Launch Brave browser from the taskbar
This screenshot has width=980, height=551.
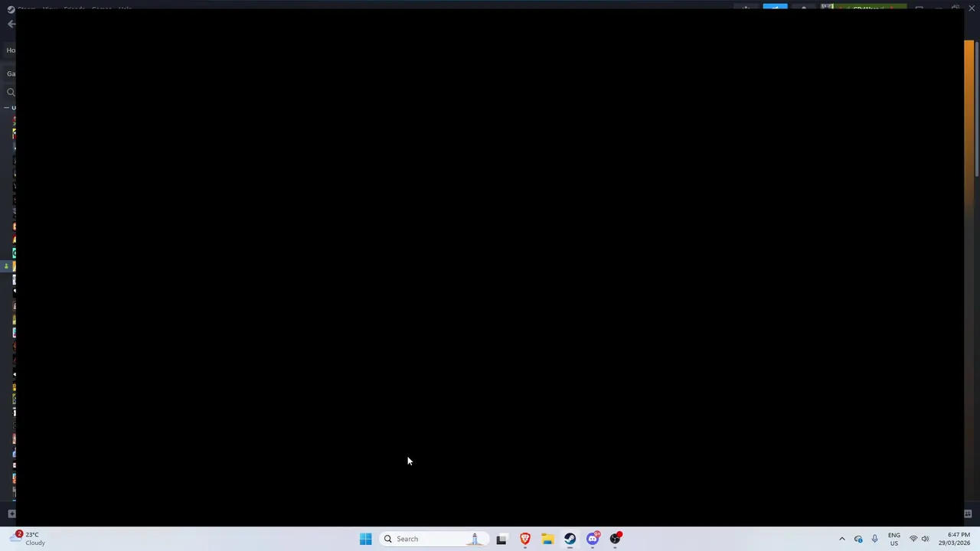point(524,539)
